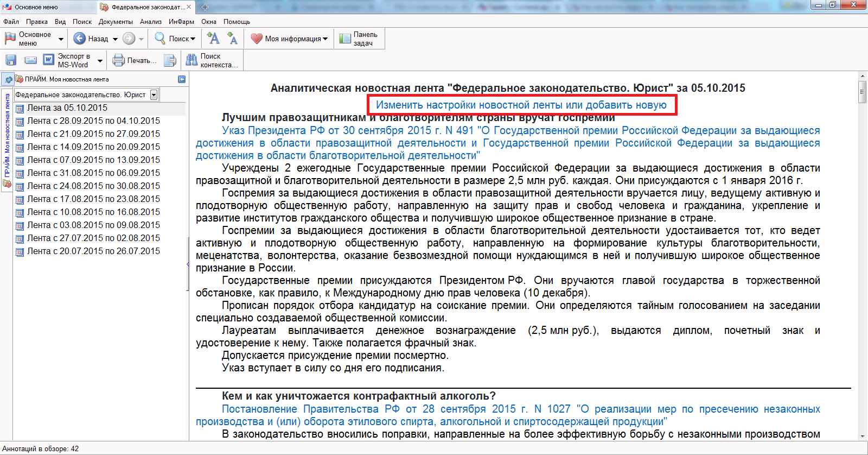Send document by e-mail envelope icon
Viewport: 868px width, 455px height.
point(30,60)
